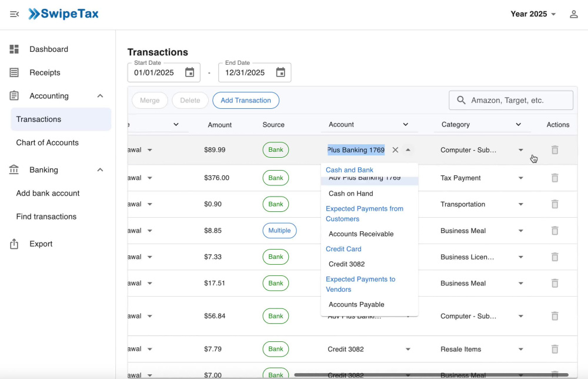Open the Year 2025 dropdown
The width and height of the screenshot is (588, 379).
pyautogui.click(x=533, y=14)
